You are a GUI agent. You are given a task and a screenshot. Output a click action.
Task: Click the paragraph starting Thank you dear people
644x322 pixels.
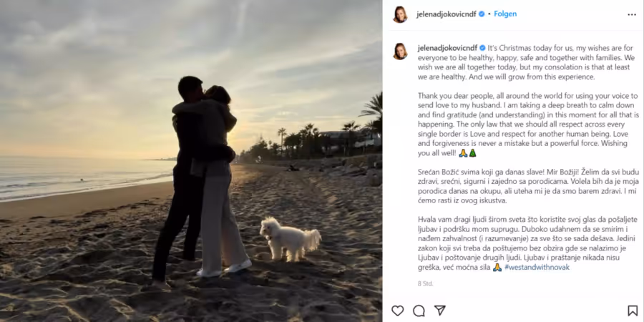pyautogui.click(x=529, y=125)
